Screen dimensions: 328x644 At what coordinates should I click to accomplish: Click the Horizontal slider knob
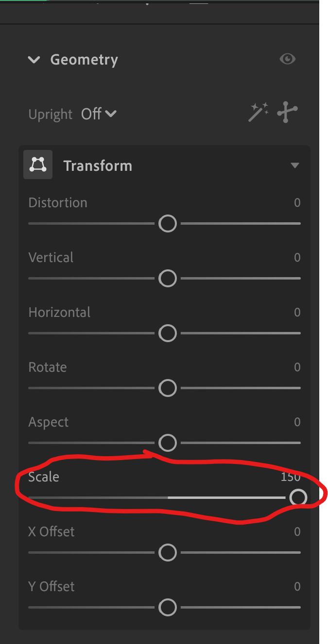point(168,333)
